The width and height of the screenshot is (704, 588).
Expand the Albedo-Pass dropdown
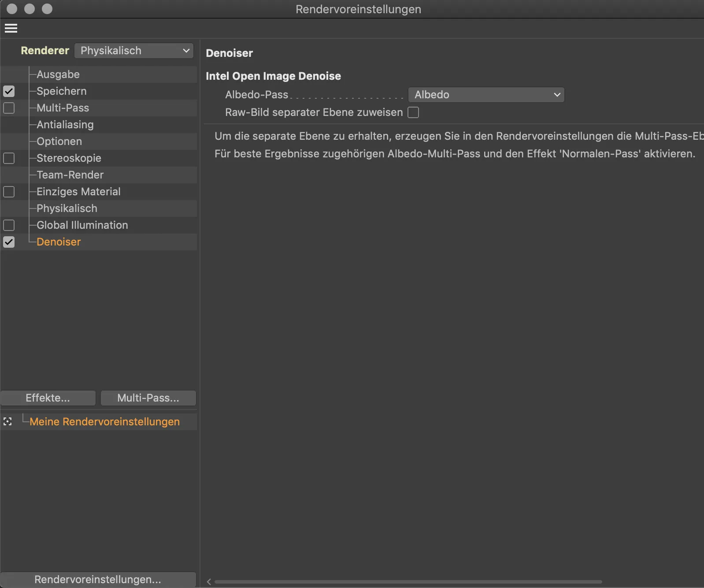(486, 95)
